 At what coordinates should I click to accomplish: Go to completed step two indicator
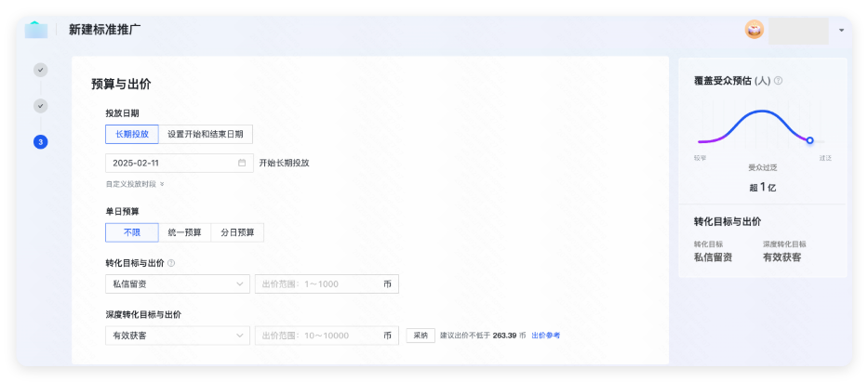[x=40, y=106]
